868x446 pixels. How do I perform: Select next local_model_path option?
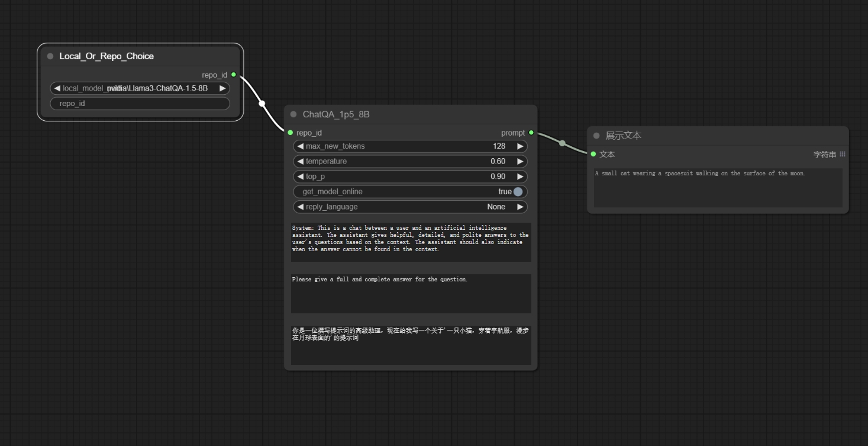coord(222,88)
